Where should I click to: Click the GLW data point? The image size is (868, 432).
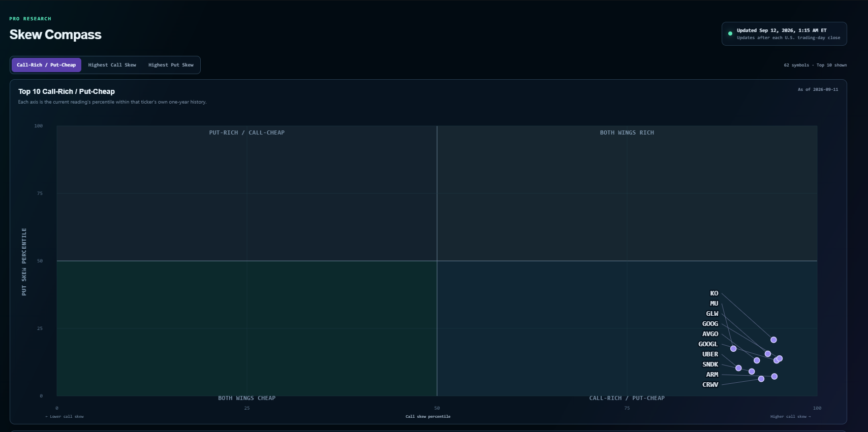tap(768, 354)
